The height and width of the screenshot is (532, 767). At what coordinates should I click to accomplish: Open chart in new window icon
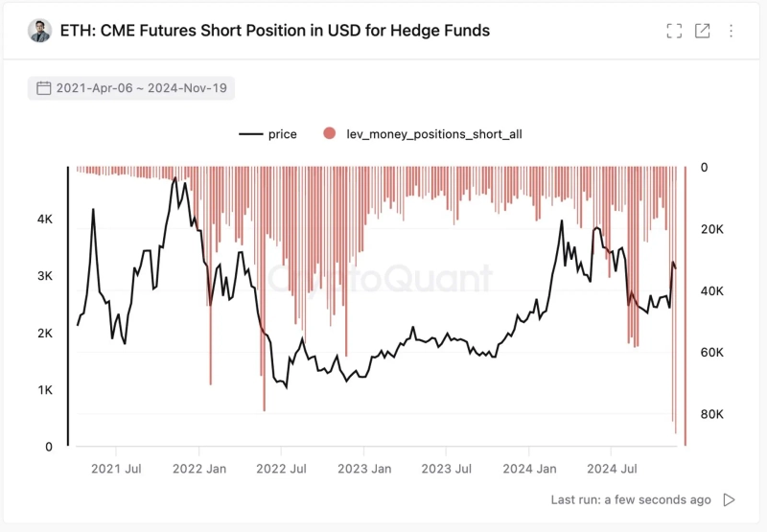(702, 31)
